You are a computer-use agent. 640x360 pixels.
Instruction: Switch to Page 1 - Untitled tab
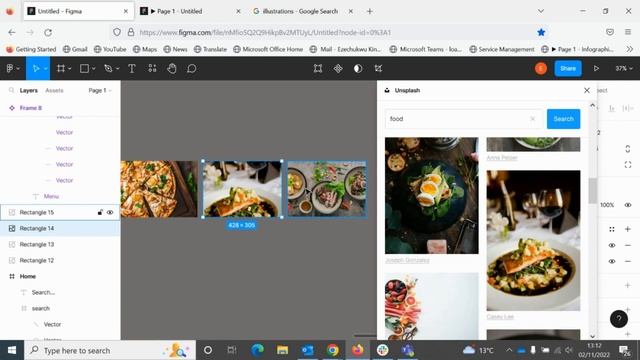pyautogui.click(x=190, y=11)
